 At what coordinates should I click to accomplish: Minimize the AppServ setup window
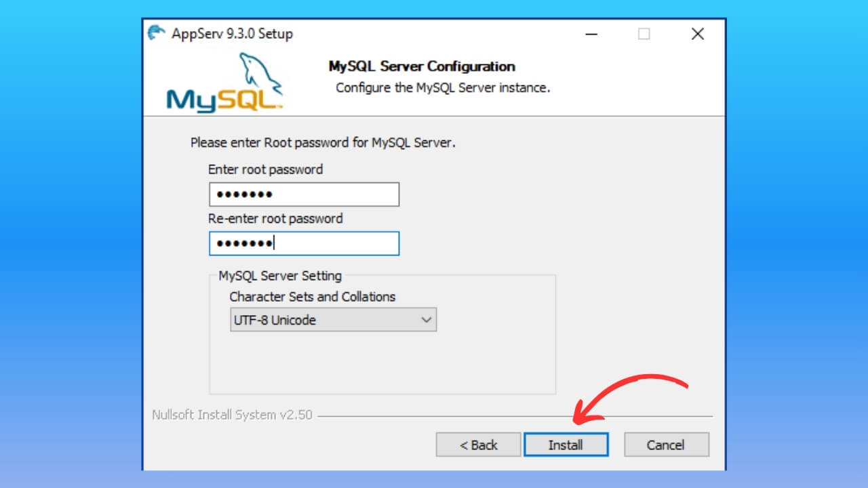point(591,34)
